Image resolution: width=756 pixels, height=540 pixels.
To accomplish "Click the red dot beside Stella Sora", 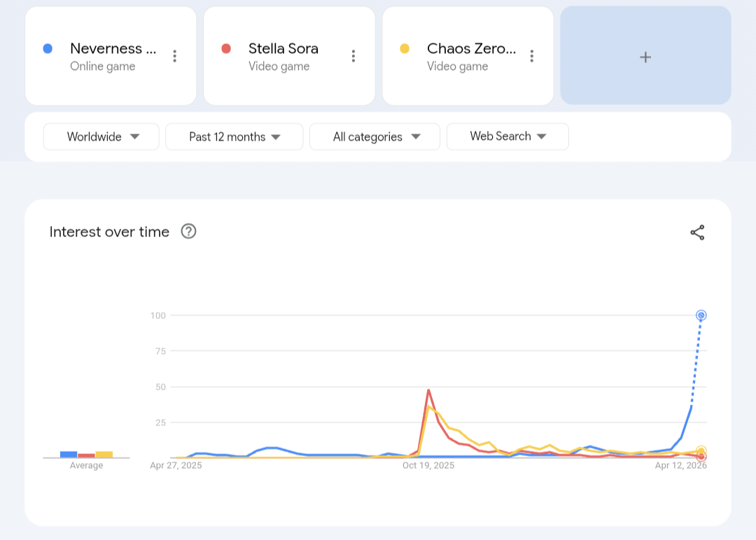I will coord(226,49).
